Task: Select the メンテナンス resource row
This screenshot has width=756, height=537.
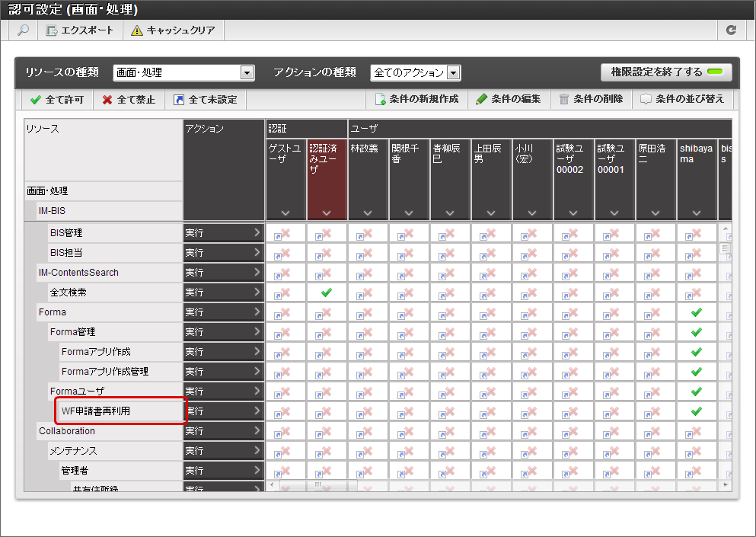Action: (x=115, y=451)
